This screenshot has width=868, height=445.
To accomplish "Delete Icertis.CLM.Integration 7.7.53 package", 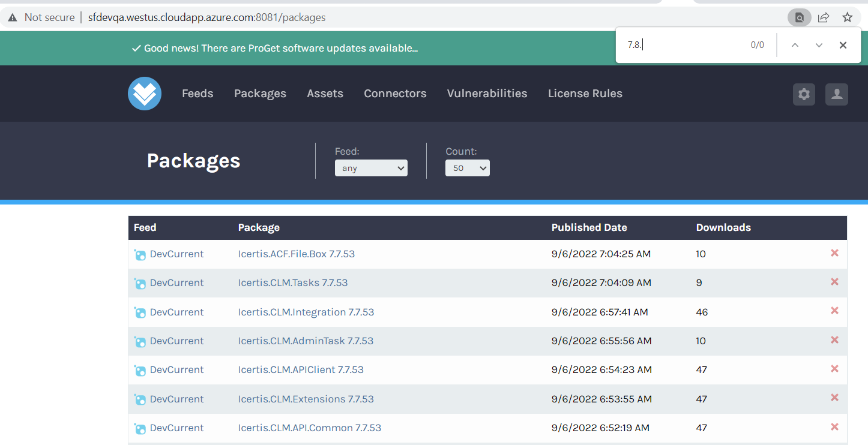I will tap(834, 311).
